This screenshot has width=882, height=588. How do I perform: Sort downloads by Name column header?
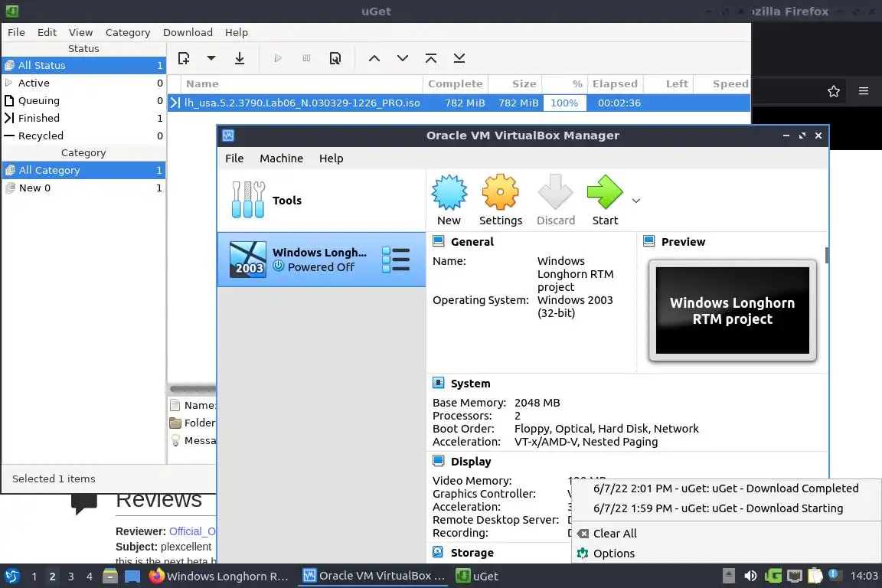pyautogui.click(x=302, y=84)
